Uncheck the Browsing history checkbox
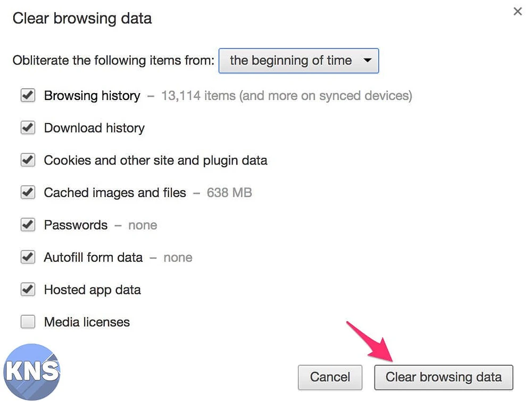The width and height of the screenshot is (532, 402). [x=28, y=96]
